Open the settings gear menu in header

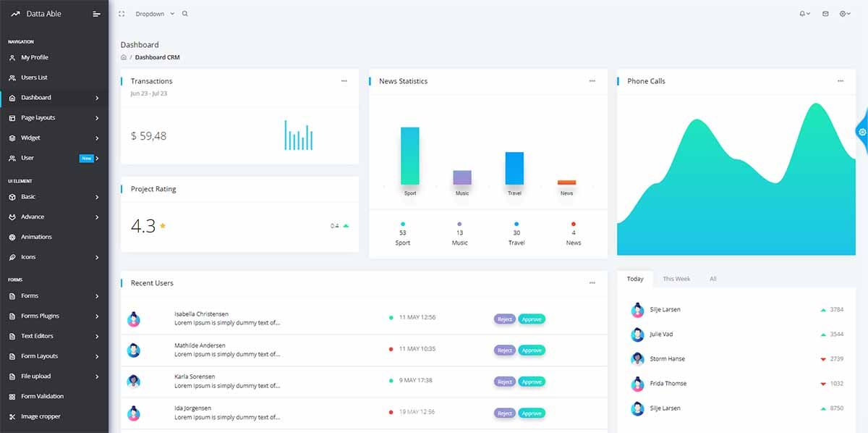click(843, 14)
